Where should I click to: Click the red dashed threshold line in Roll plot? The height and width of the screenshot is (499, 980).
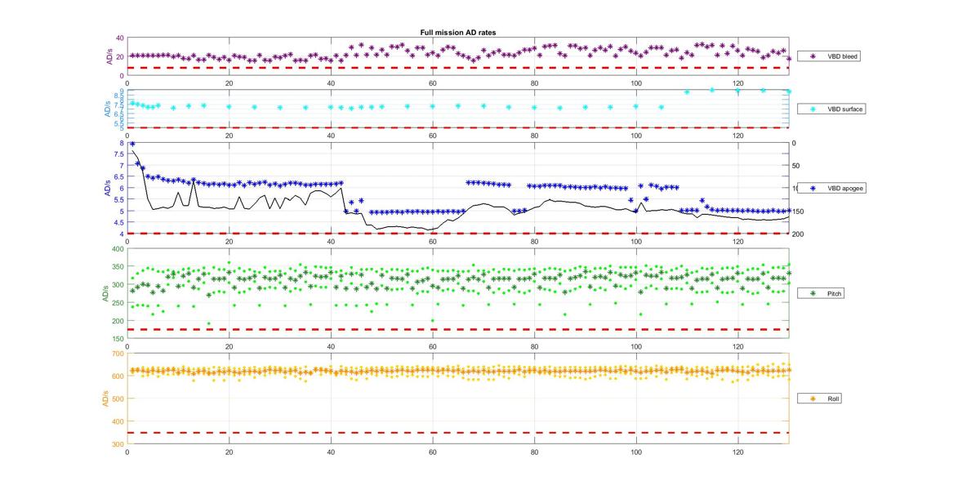[x=458, y=433]
